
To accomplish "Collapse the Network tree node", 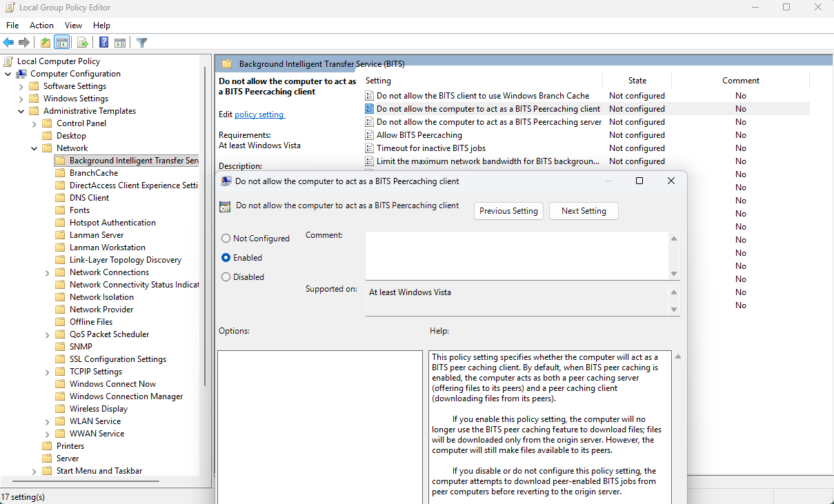I will click(34, 148).
